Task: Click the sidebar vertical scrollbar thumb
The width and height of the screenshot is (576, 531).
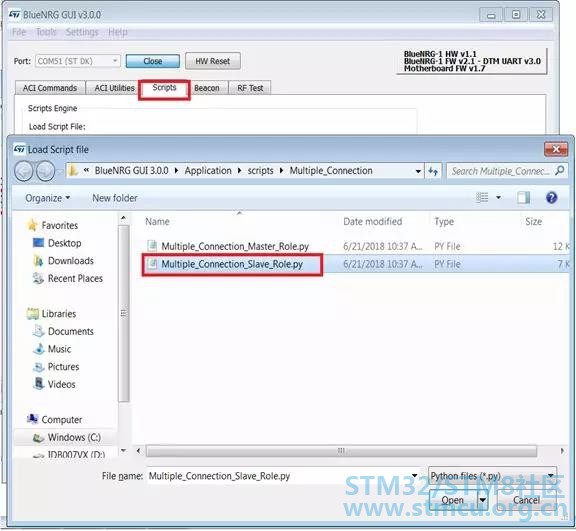Action: (x=124, y=313)
